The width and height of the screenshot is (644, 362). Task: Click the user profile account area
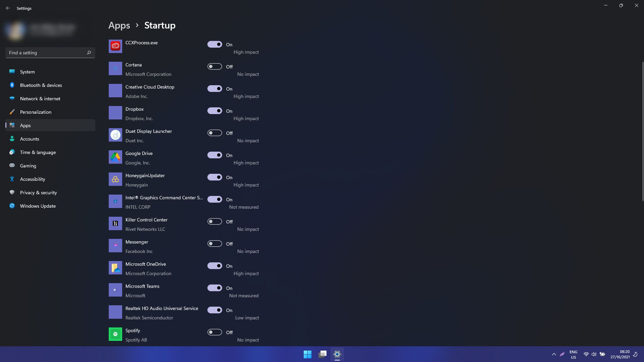click(x=40, y=30)
